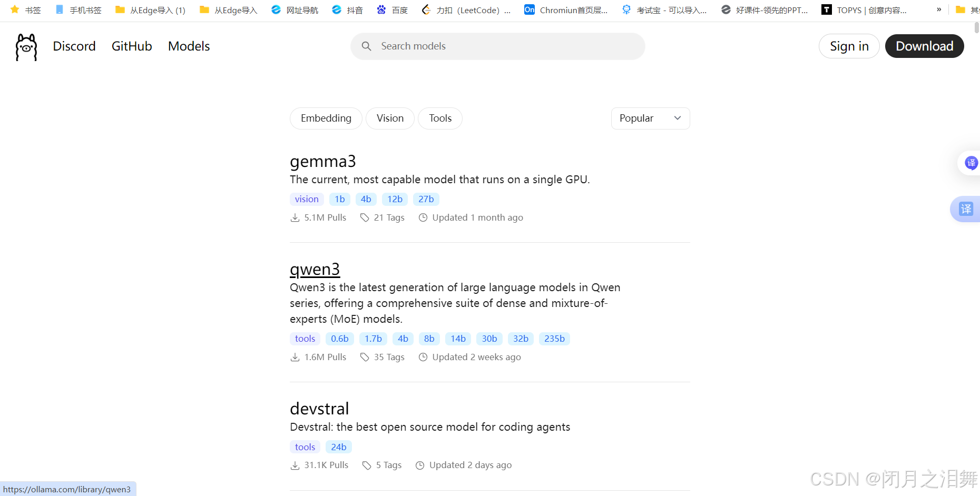
Task: Focus the Search models field
Action: click(498, 46)
